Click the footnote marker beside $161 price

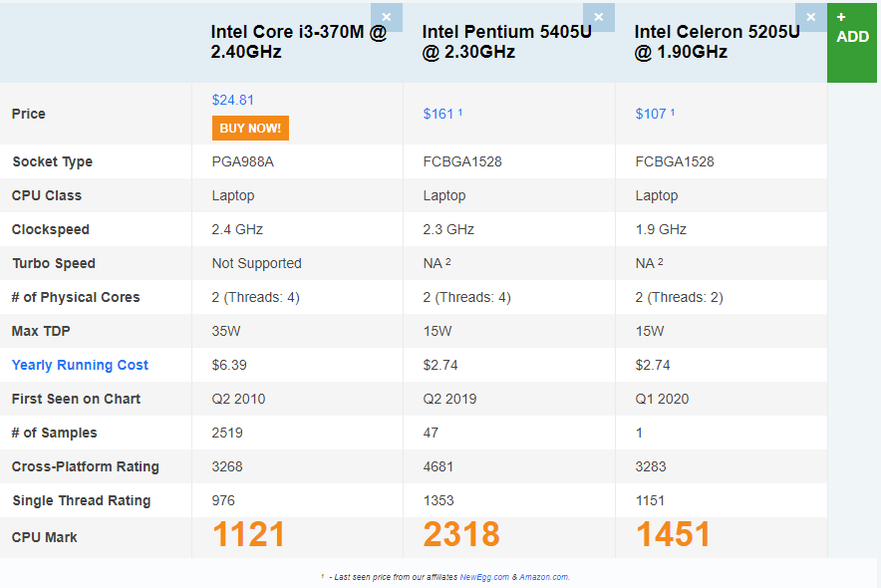460,113
